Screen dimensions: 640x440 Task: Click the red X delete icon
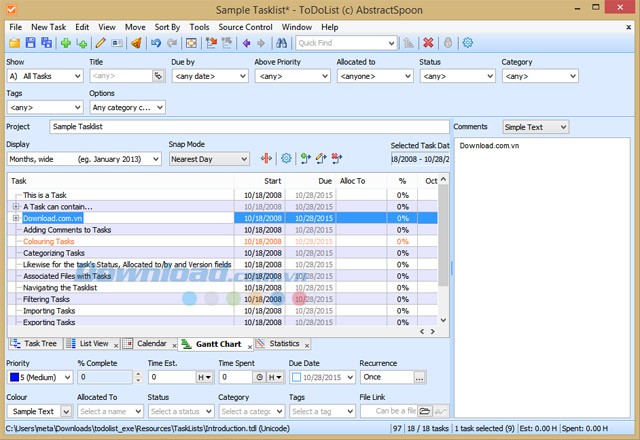[428, 43]
